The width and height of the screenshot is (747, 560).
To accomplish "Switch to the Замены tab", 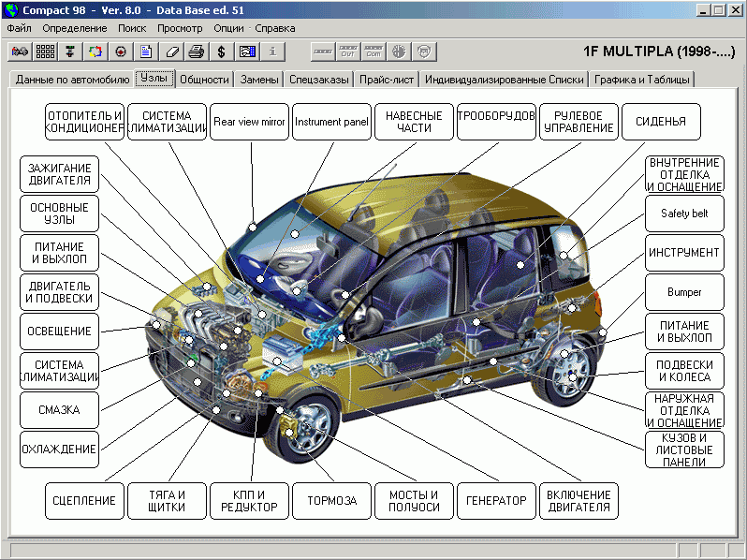I will click(259, 79).
